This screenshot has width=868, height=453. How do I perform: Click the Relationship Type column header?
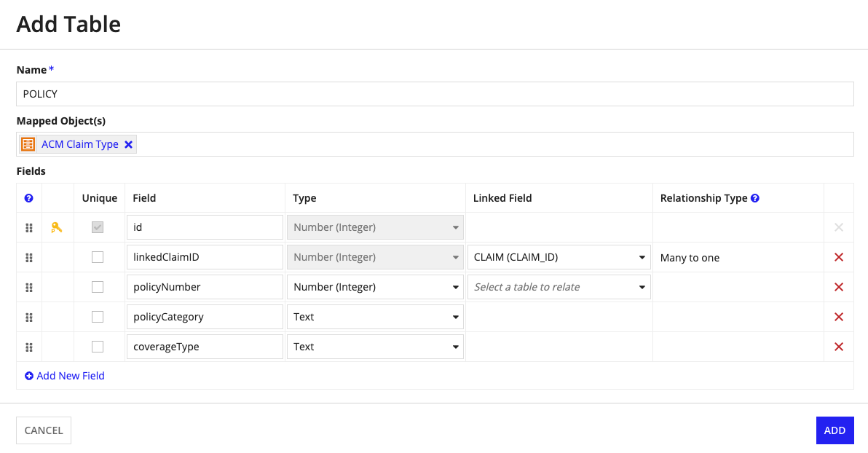(x=703, y=197)
